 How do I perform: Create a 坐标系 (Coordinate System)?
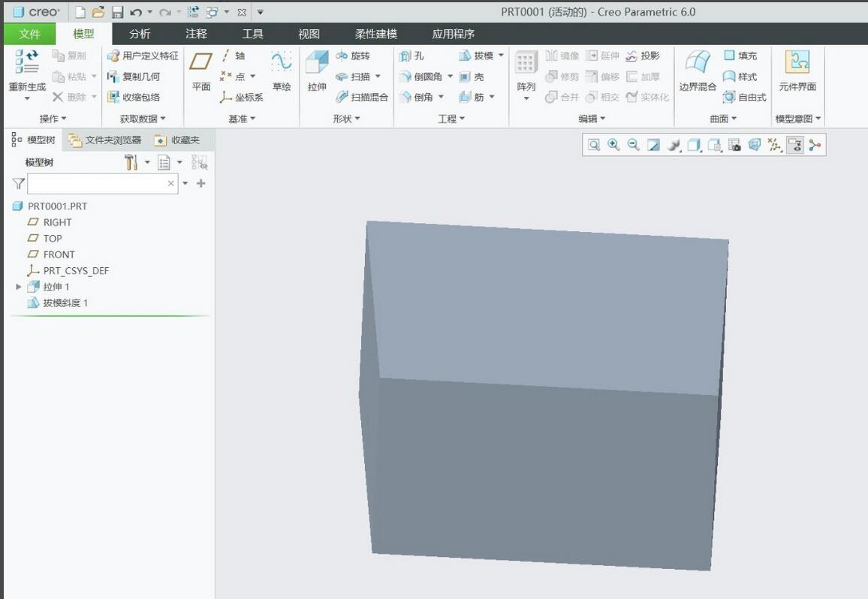pyautogui.click(x=241, y=98)
